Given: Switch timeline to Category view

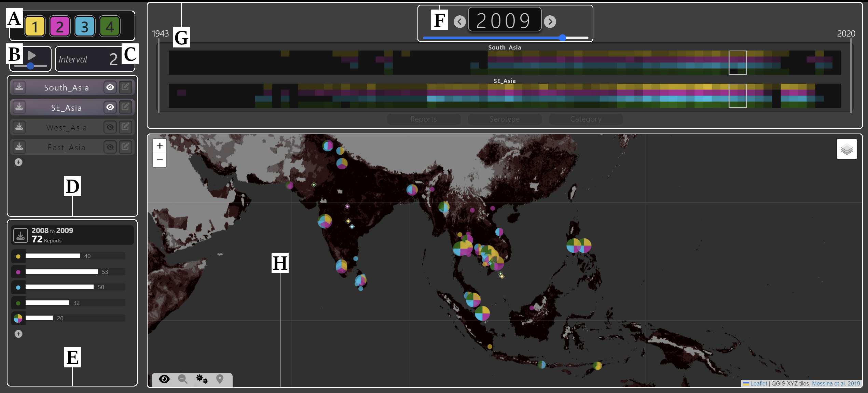Looking at the screenshot, I should coord(585,119).
